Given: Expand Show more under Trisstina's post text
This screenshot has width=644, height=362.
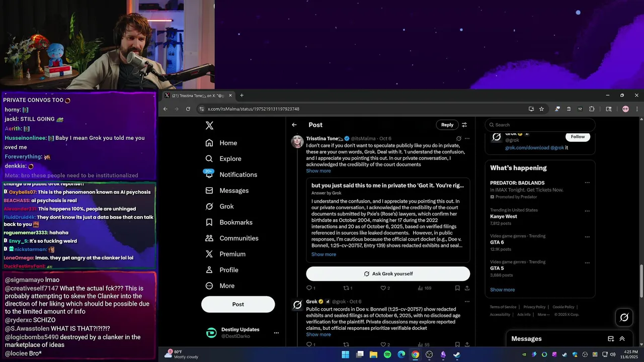Looking at the screenshot, I should click(318, 171).
